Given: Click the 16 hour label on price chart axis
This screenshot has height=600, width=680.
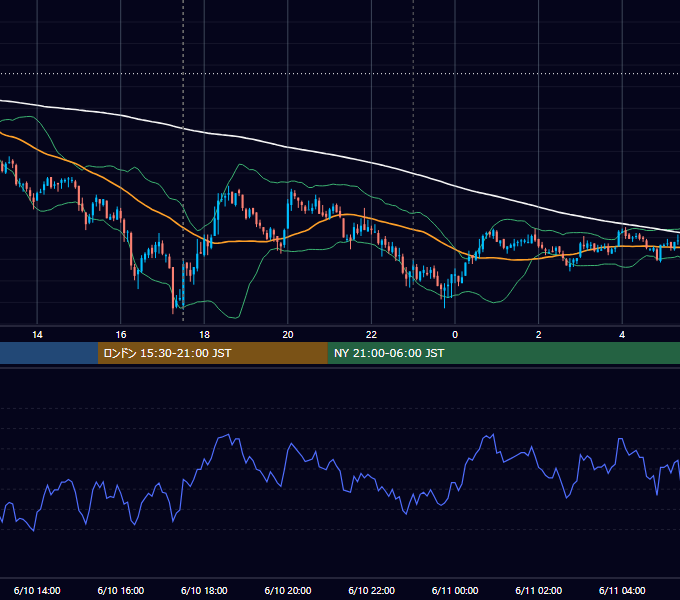Looking at the screenshot, I should tap(121, 335).
